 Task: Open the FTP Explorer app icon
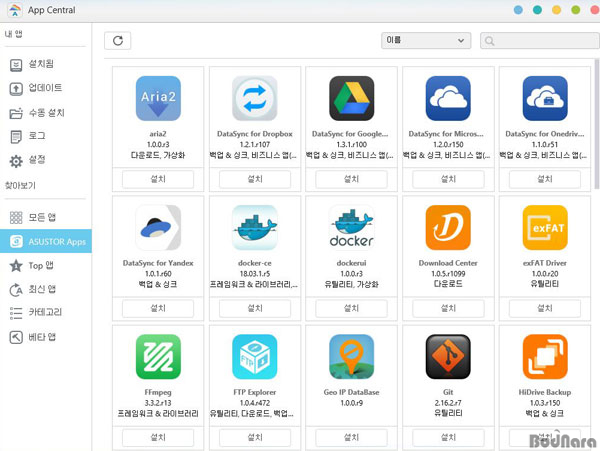point(254,357)
